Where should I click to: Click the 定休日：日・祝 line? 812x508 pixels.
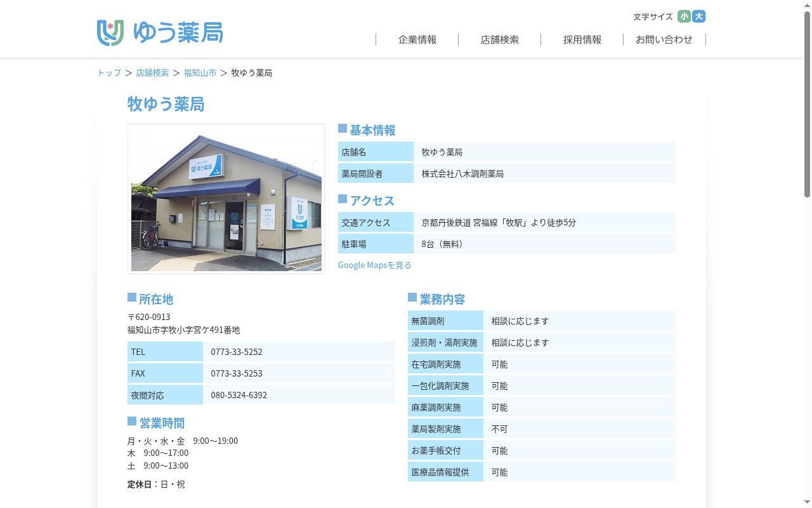(157, 484)
